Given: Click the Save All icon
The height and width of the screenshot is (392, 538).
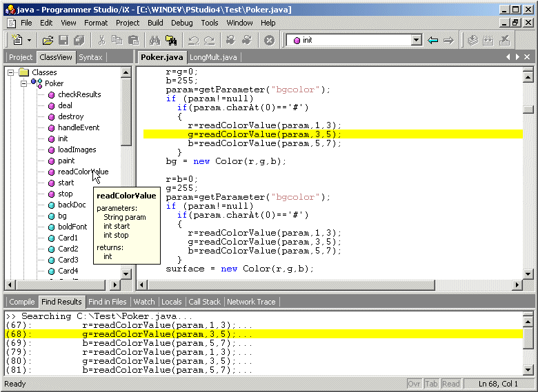Looking at the screenshot, I should coord(79,41).
